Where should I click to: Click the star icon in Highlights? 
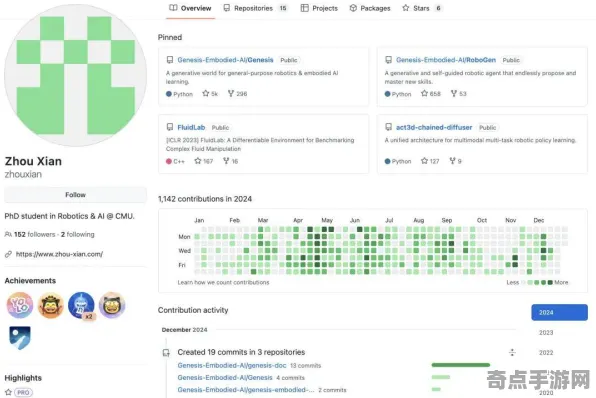click(8, 392)
